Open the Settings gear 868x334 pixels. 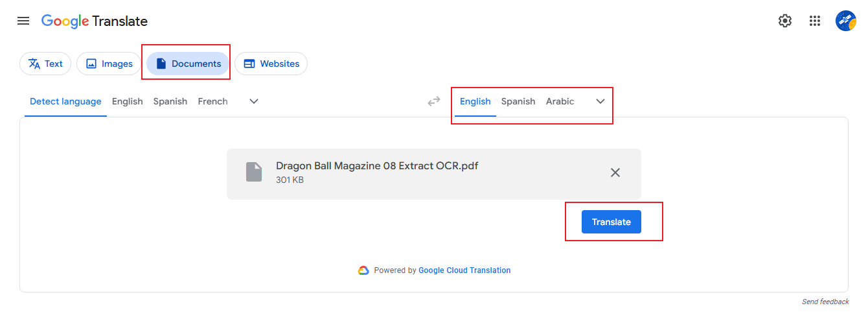click(785, 21)
